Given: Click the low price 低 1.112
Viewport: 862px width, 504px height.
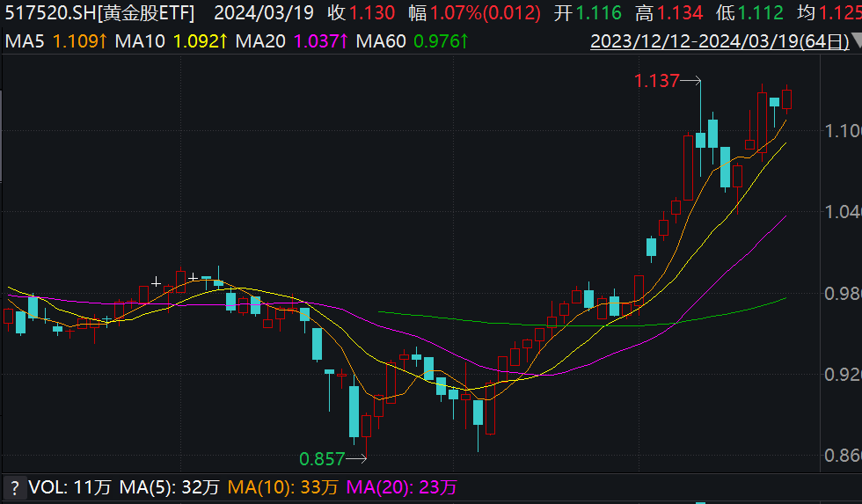Looking at the screenshot, I should [749, 13].
